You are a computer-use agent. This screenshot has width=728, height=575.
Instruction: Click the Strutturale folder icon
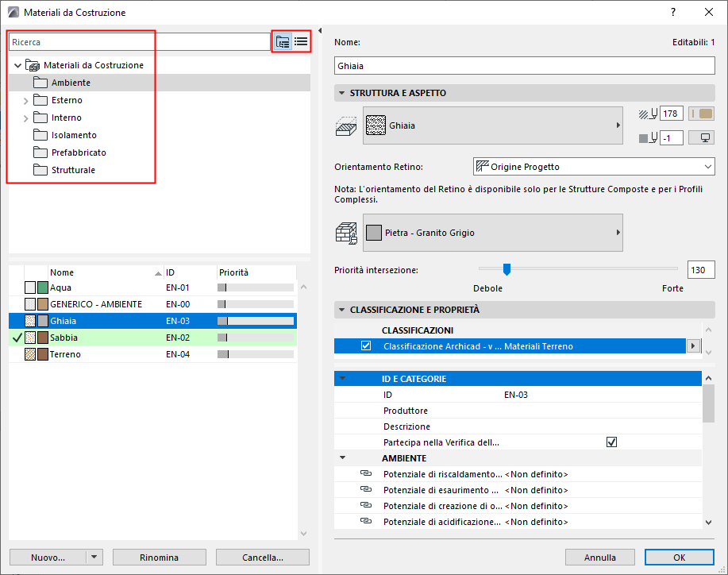(40, 170)
